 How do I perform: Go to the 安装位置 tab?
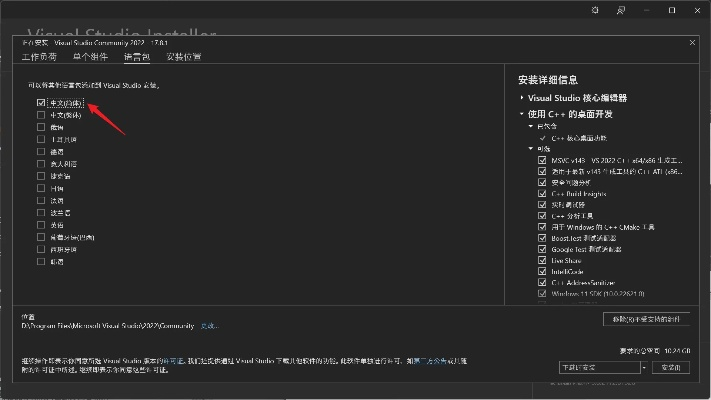tap(184, 57)
